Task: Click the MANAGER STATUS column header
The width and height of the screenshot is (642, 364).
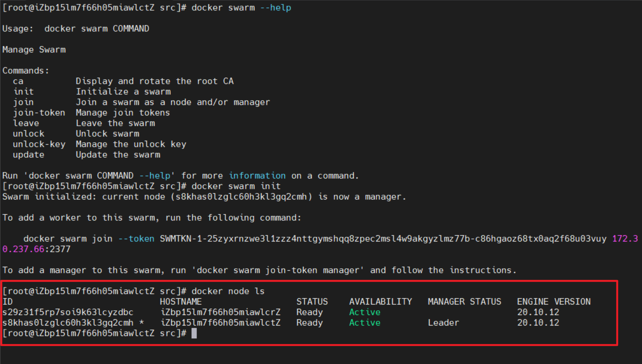Action: pyautogui.click(x=464, y=302)
